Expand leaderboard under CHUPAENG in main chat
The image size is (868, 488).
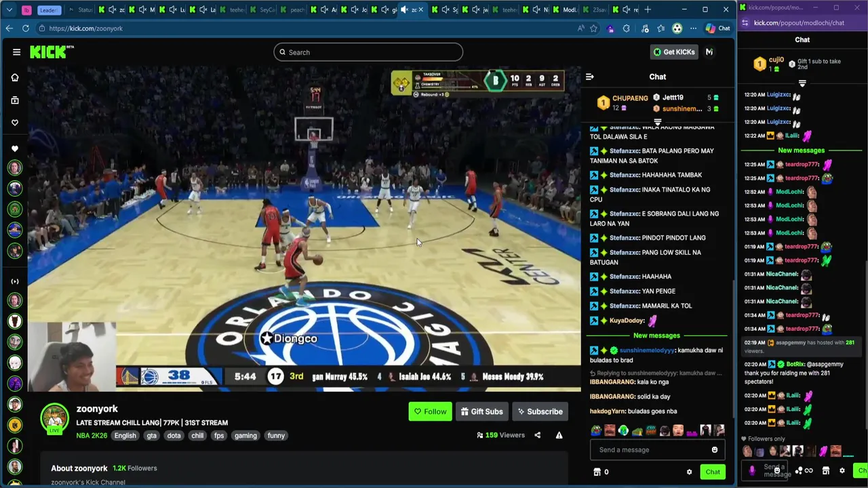pos(657,122)
